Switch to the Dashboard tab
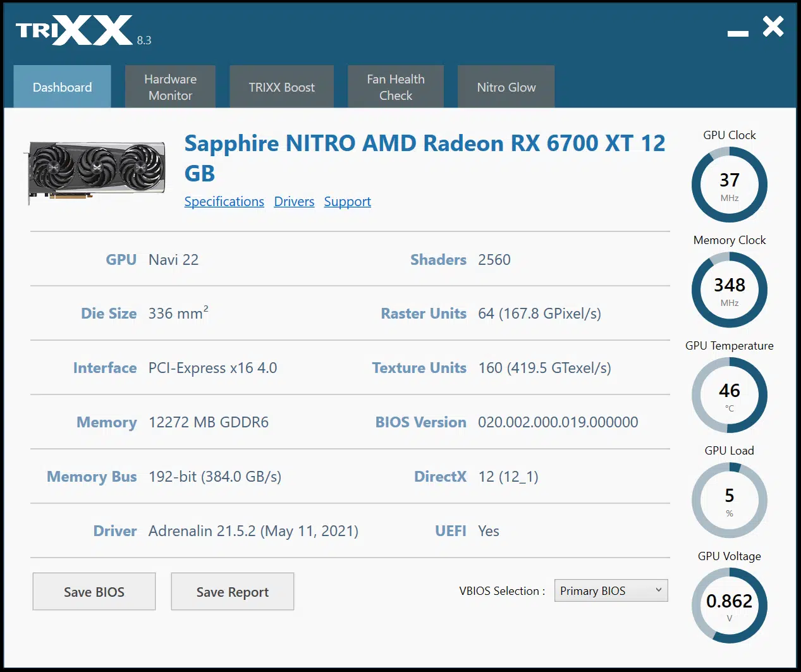The height and width of the screenshot is (672, 801). coord(62,87)
